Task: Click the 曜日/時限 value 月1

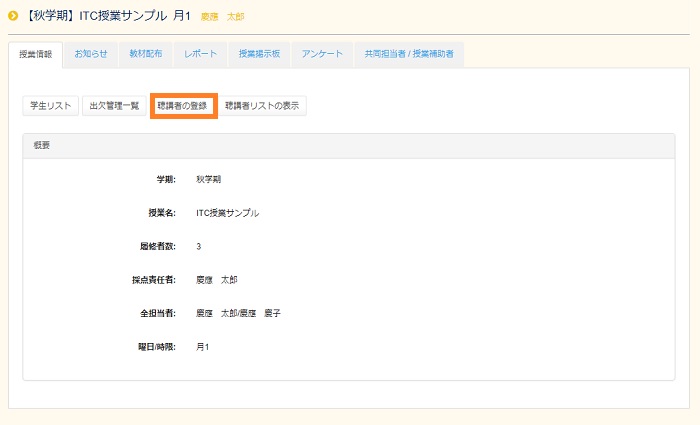Action: point(202,347)
